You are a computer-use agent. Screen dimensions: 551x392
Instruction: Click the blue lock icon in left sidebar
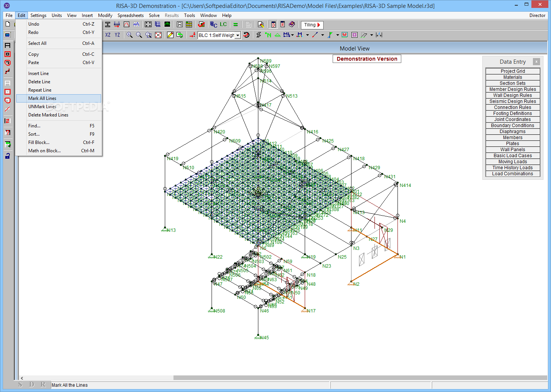(x=7, y=156)
